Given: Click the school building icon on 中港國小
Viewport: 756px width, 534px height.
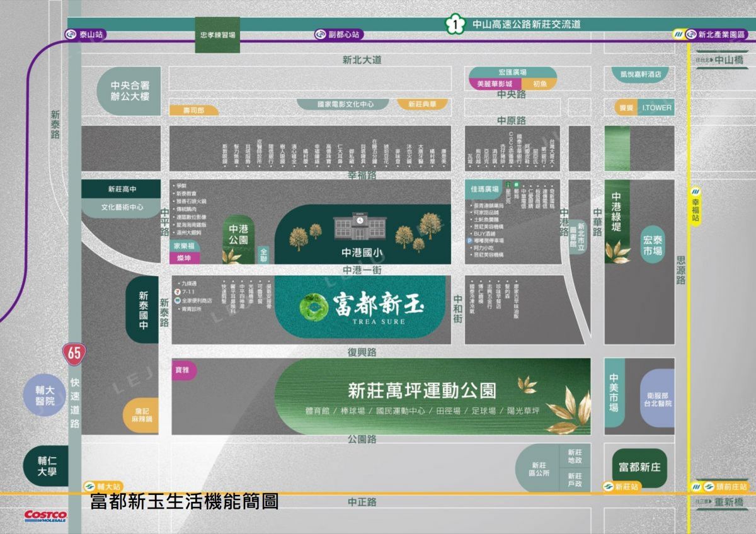Looking at the screenshot, I should point(359,227).
